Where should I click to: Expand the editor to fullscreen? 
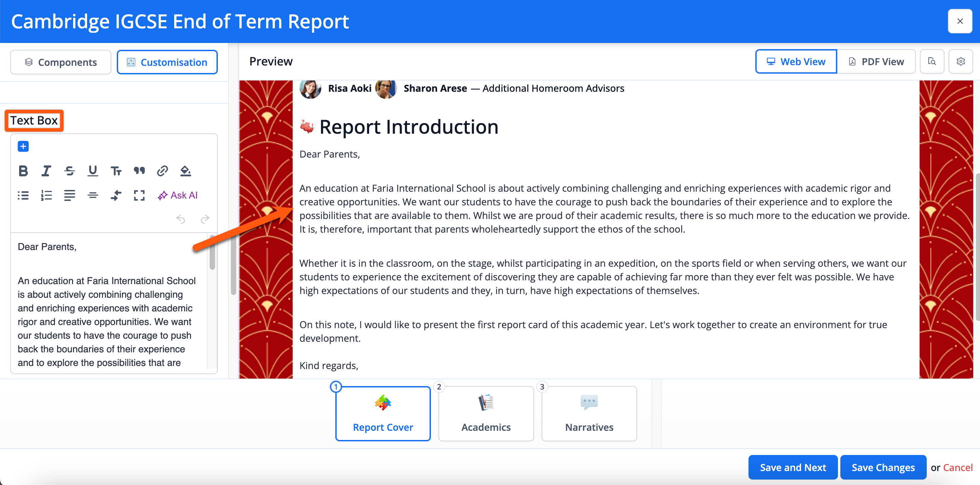(x=139, y=195)
